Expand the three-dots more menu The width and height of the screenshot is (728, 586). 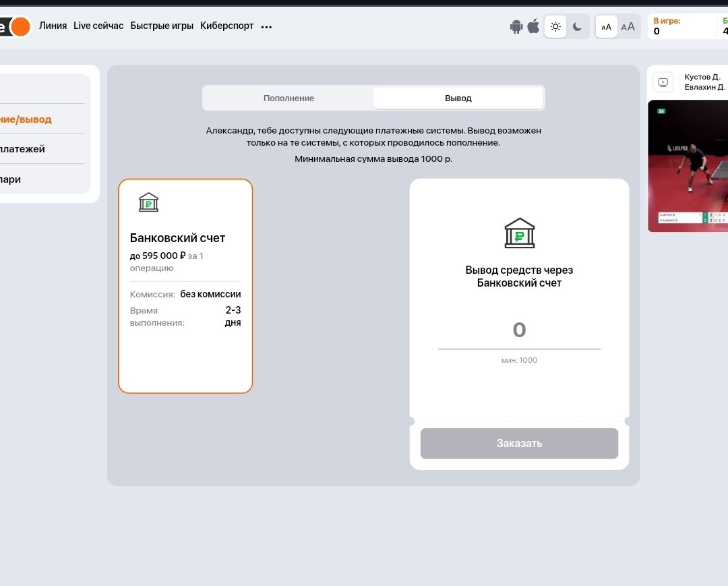[x=266, y=27]
